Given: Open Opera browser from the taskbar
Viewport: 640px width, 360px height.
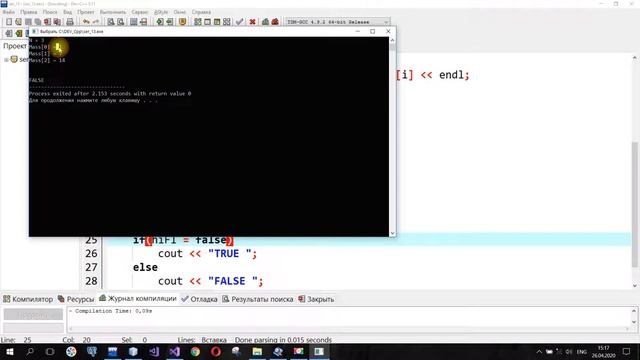Looking at the screenshot, I should [216, 351].
